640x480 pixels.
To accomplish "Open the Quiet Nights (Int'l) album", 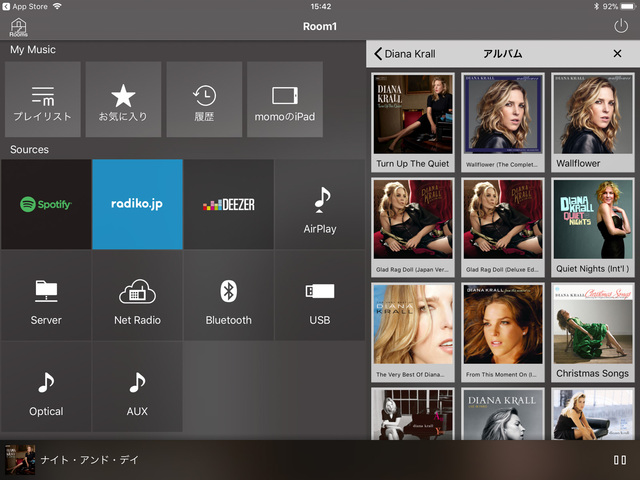I will click(x=593, y=227).
